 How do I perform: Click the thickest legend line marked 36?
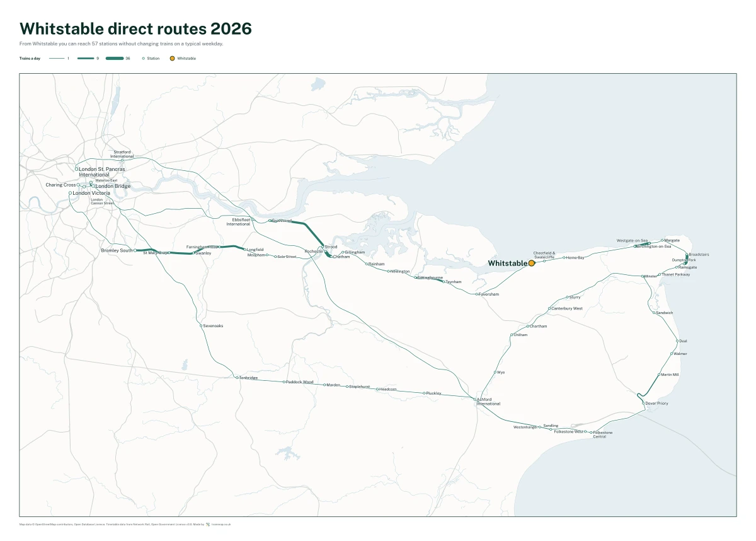[x=115, y=58]
